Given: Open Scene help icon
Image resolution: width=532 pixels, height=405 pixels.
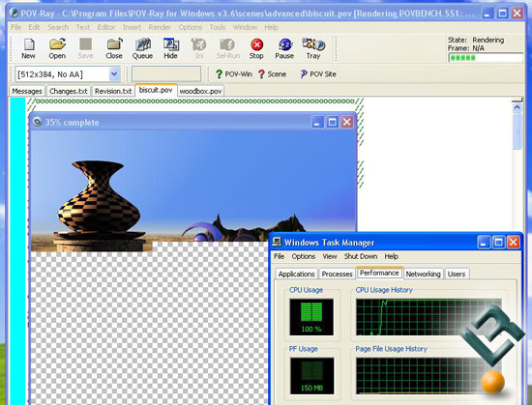Looking at the screenshot, I should 272,73.
